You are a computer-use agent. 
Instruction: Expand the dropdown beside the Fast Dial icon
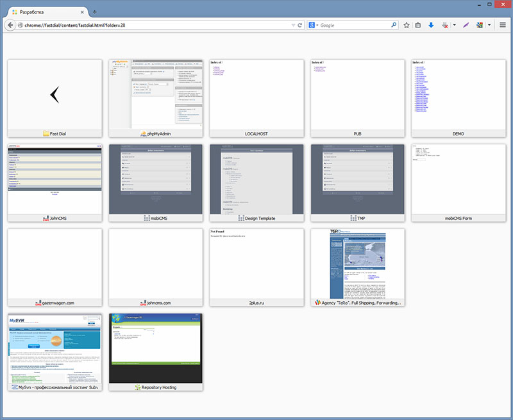tap(489, 25)
